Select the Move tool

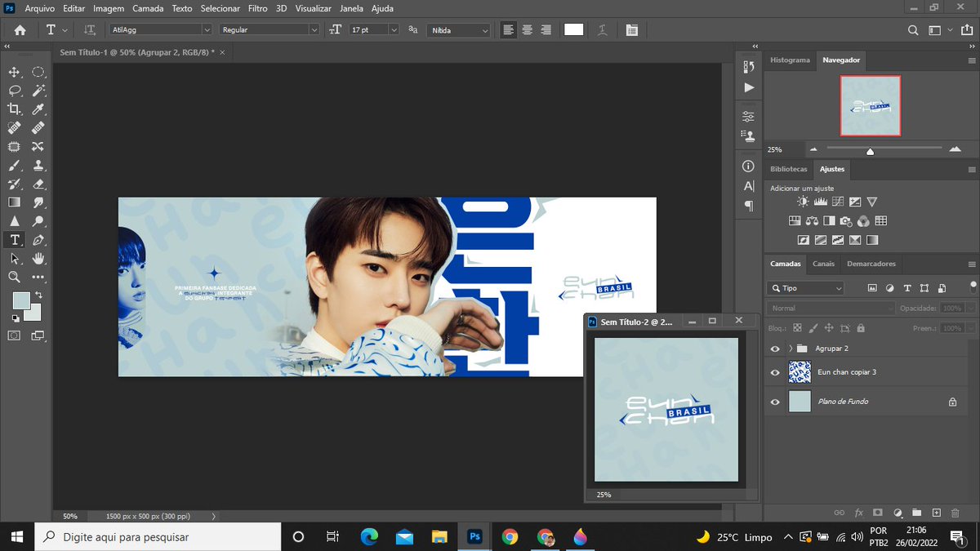[14, 73]
